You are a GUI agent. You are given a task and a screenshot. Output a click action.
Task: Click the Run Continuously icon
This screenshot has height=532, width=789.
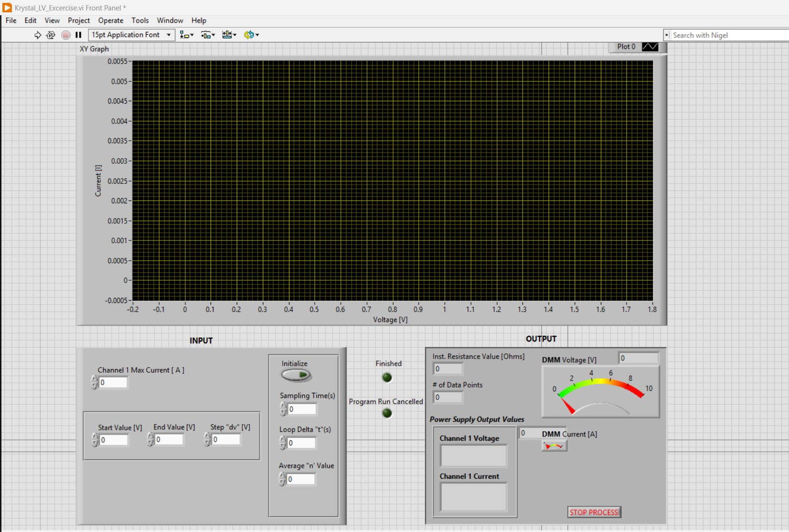pyautogui.click(x=51, y=35)
